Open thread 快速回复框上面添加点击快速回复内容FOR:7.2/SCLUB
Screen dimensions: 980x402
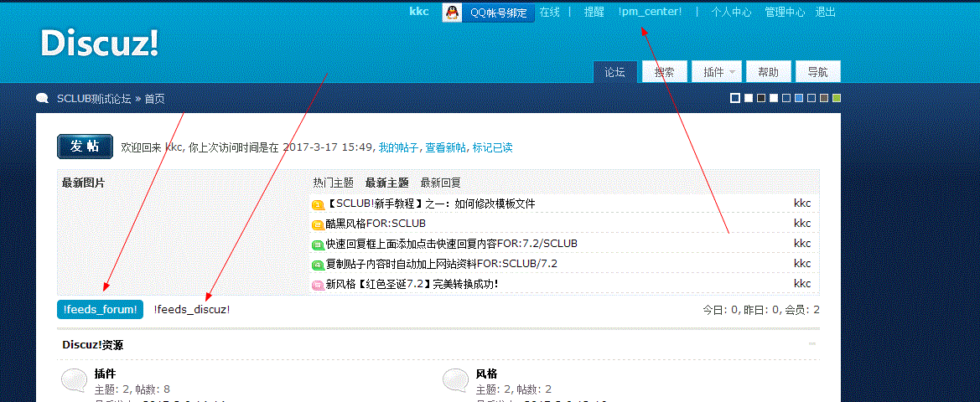452,244
